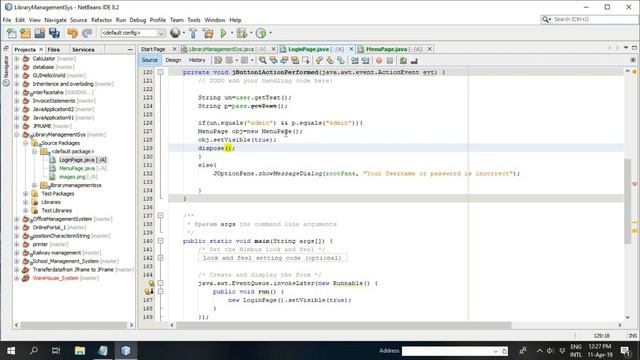This screenshot has width=640, height=360.
Task: Switch to the Files tab
Action: pyautogui.click(x=53, y=49)
